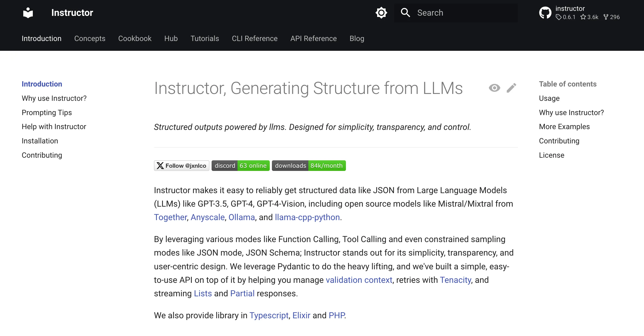Viewport: 644px width, 336px height.
Task: Click the 0.6.1 version tag
Action: coord(565,17)
